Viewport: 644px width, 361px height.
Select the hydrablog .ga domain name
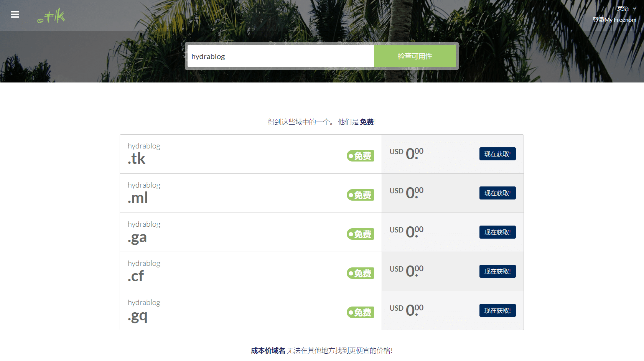pos(144,232)
